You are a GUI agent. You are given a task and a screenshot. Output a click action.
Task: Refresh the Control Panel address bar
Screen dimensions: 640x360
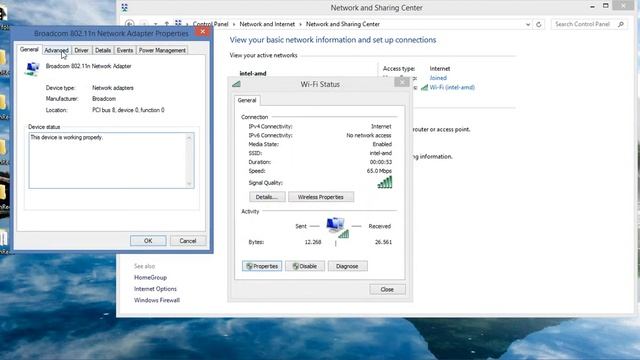coord(539,24)
